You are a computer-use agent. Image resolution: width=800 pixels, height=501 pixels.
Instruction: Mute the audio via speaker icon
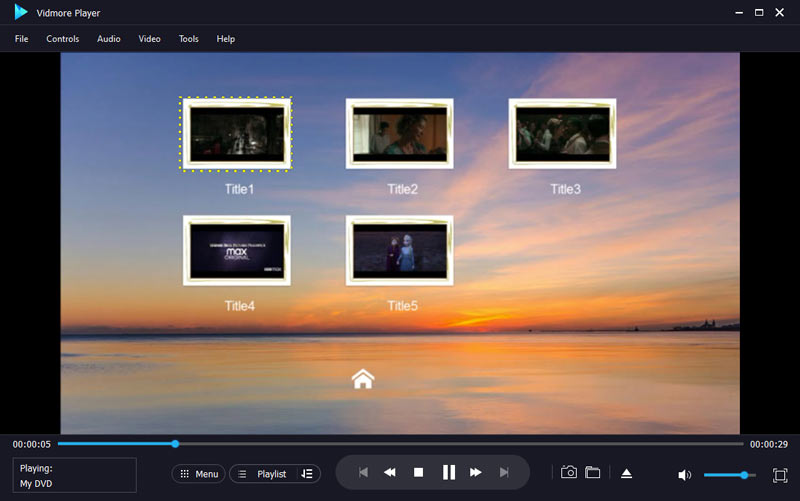point(685,475)
